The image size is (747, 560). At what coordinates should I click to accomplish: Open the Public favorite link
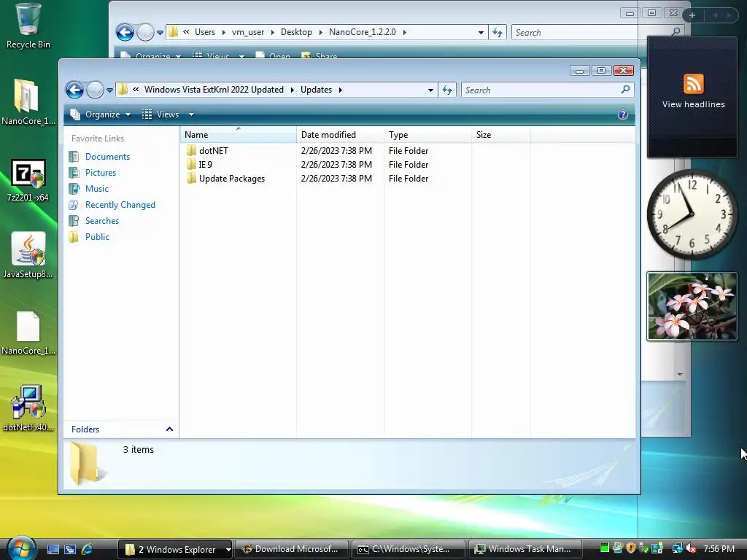click(x=97, y=237)
